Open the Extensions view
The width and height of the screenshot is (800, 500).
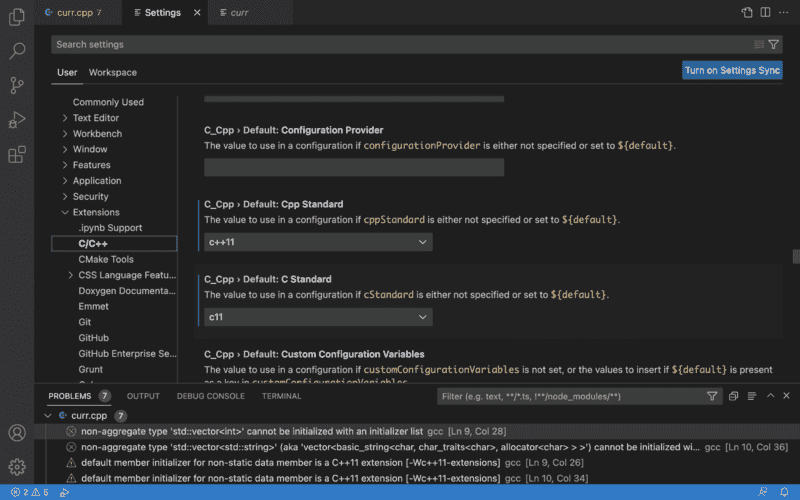(17, 155)
